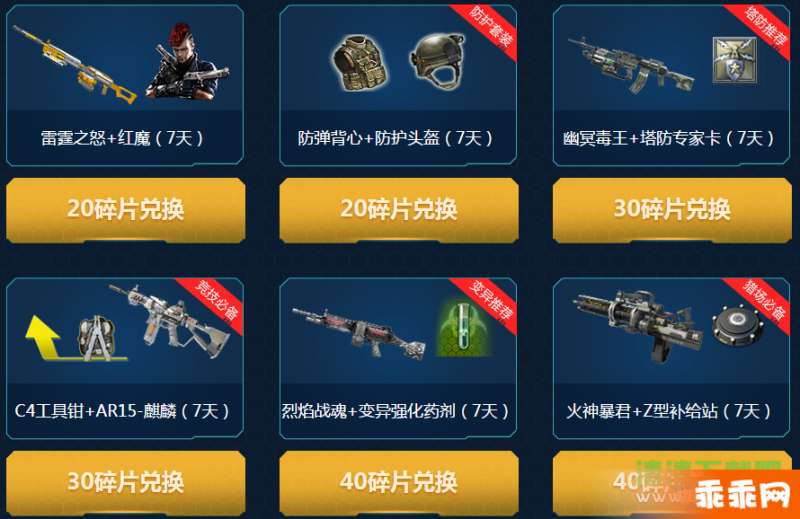
Task: Click the 烈焰战魂 machine gun image
Action: (359, 334)
